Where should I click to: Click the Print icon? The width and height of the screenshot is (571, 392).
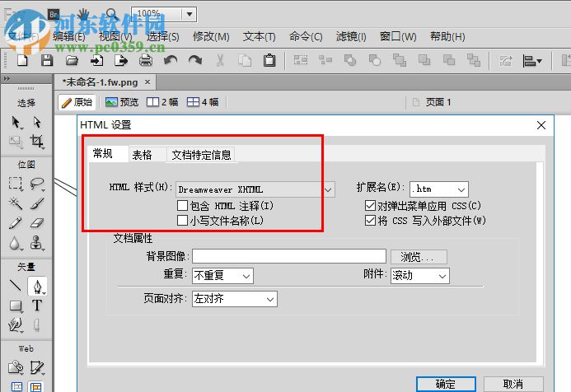(146, 60)
